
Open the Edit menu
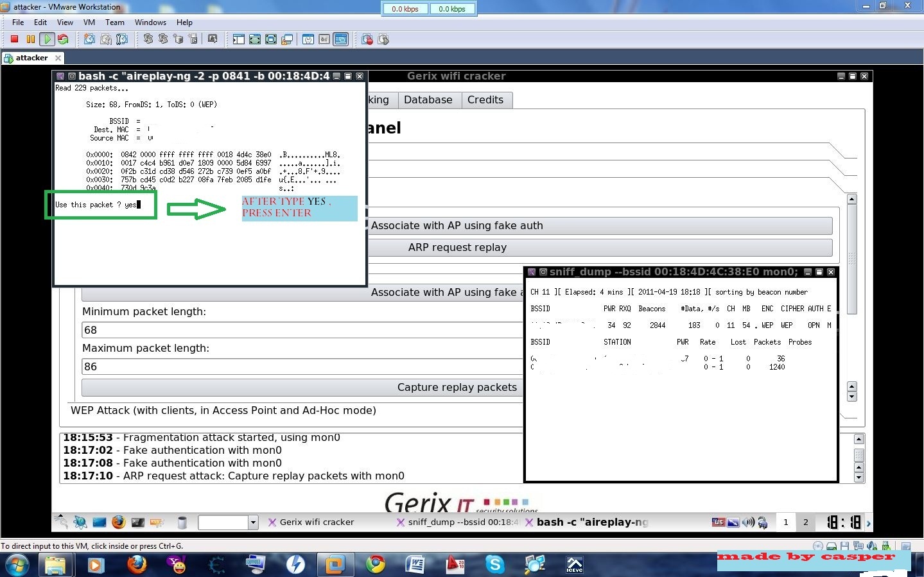(40, 22)
